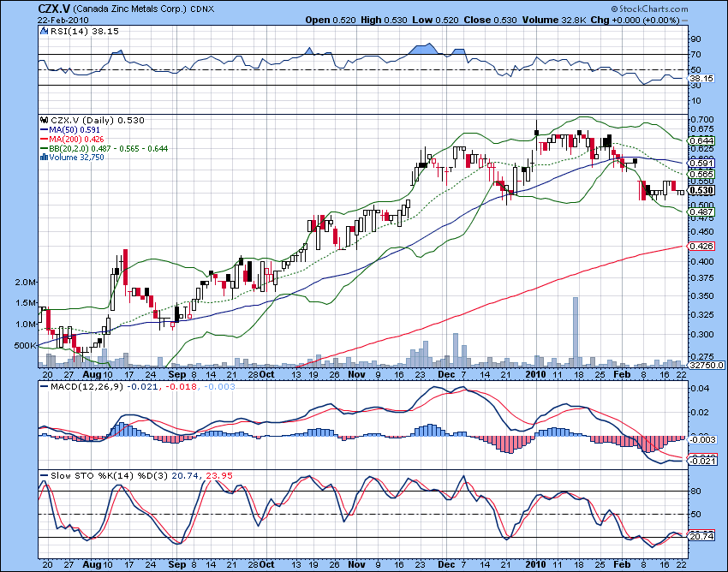Click the volume bars icon beside Volume 32,750
The height and width of the screenshot is (572, 728).
click(44, 158)
